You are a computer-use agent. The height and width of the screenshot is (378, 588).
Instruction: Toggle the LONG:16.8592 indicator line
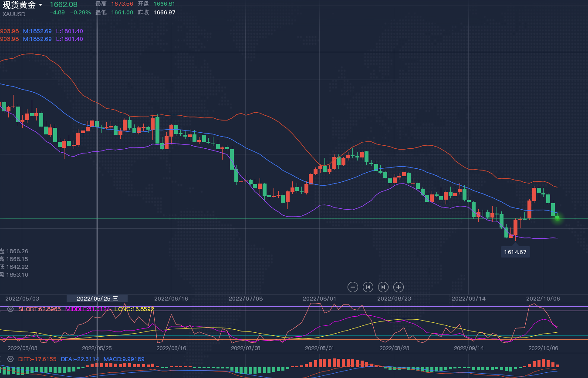point(134,309)
